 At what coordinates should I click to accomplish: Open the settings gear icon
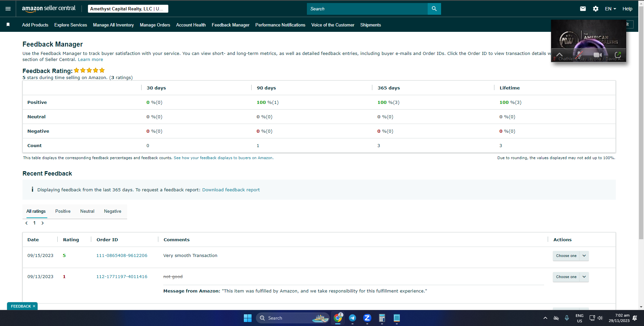coord(596,9)
